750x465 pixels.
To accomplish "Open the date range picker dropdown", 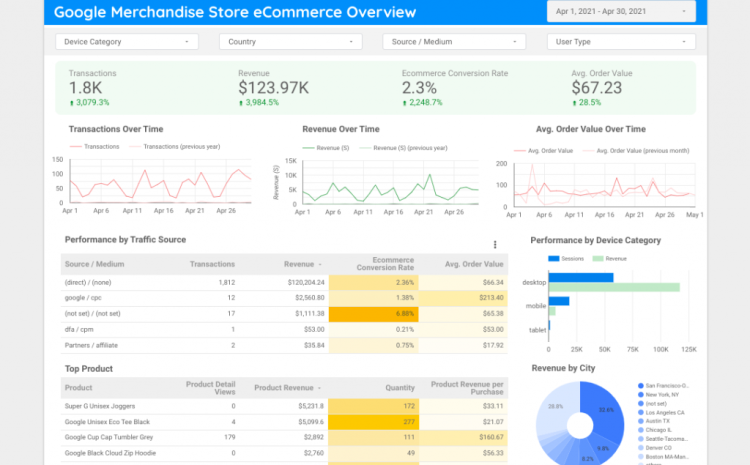I will pyautogui.click(x=621, y=11).
